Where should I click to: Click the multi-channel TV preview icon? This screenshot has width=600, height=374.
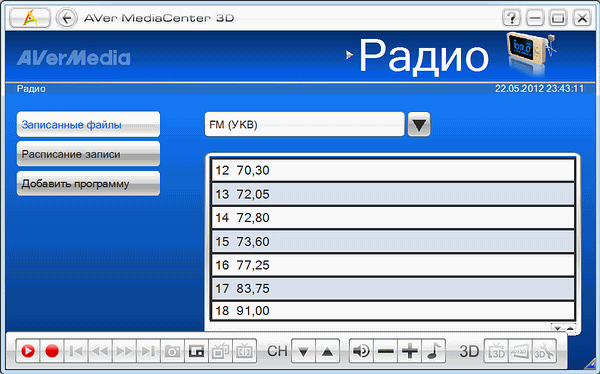pyautogui.click(x=220, y=351)
